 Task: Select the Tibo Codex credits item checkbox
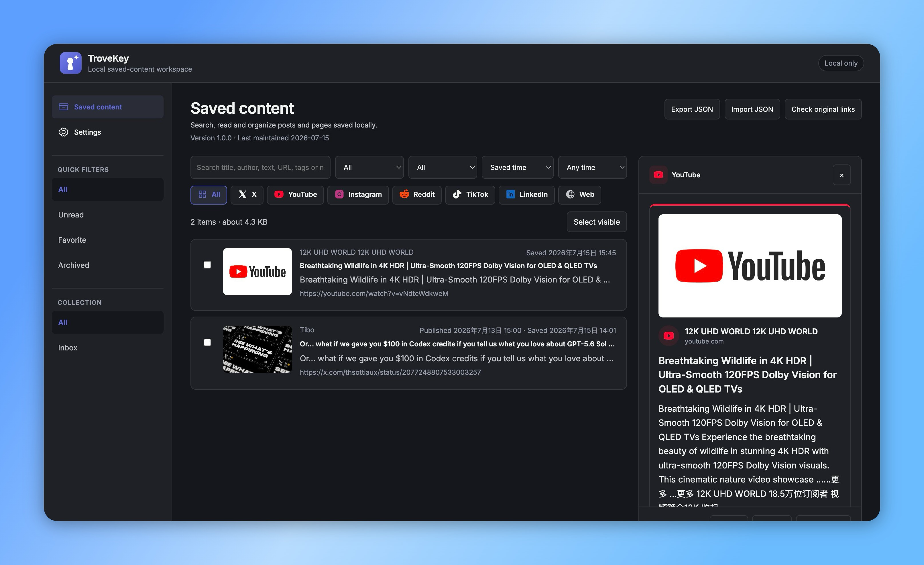[x=207, y=343]
